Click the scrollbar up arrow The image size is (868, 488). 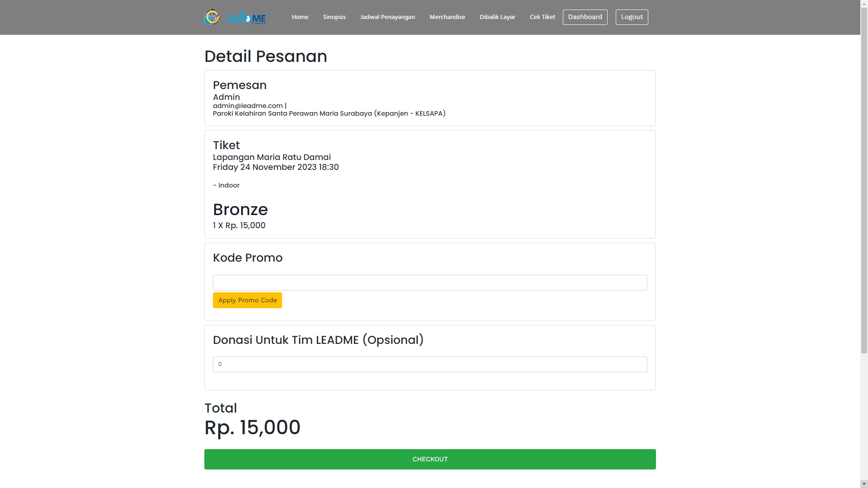(864, 4)
